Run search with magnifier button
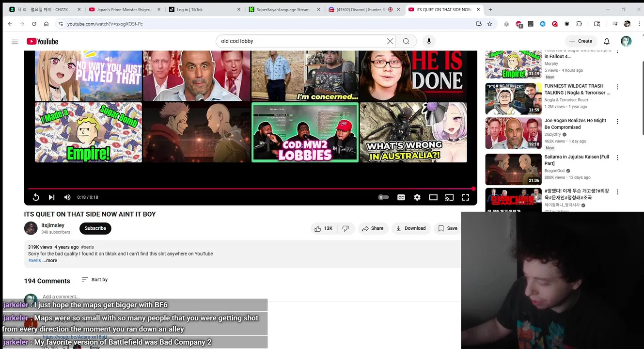 pos(406,41)
